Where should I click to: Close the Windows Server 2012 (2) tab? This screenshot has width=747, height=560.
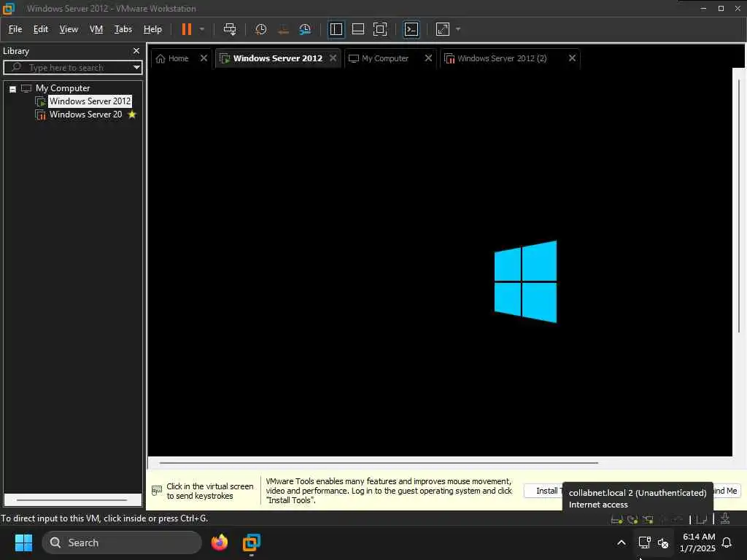572,58
